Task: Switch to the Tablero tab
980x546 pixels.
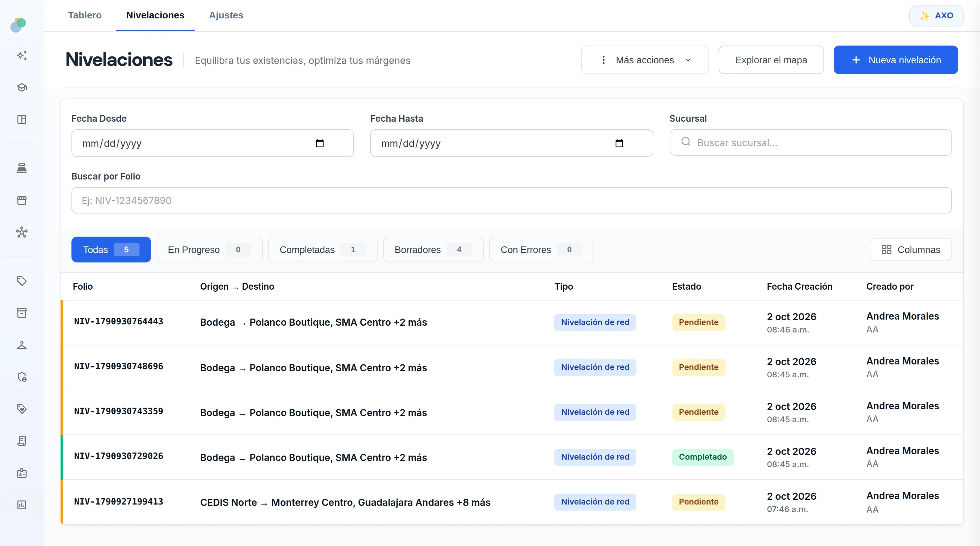Action: [85, 15]
